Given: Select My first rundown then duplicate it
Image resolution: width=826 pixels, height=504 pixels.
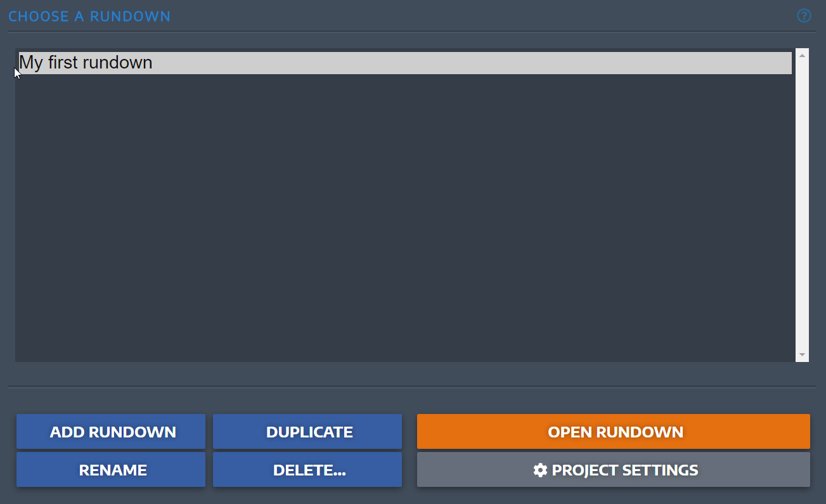Looking at the screenshot, I should click(x=307, y=431).
